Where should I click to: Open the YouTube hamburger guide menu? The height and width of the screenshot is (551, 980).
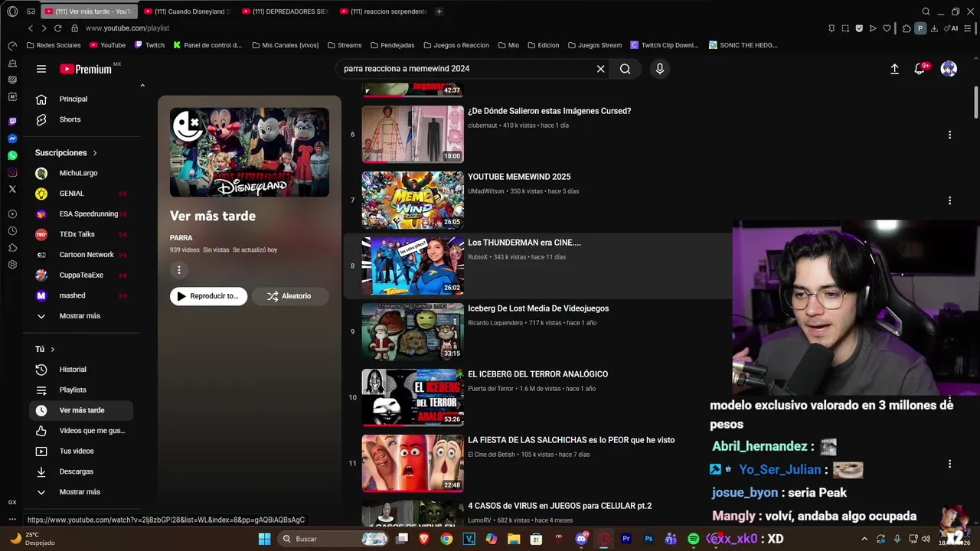[x=41, y=69]
